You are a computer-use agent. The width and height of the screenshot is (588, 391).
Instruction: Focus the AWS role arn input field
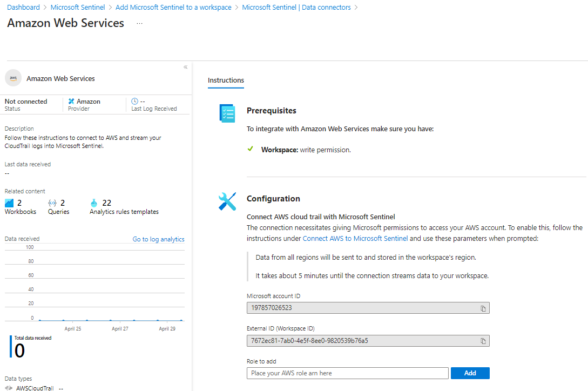pyautogui.click(x=347, y=373)
